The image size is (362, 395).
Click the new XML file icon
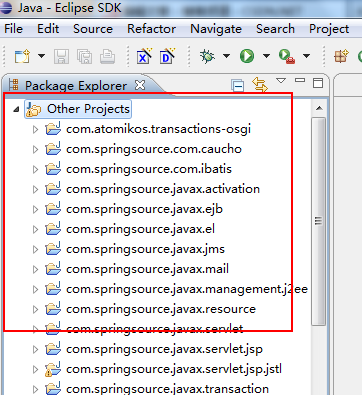[144, 56]
